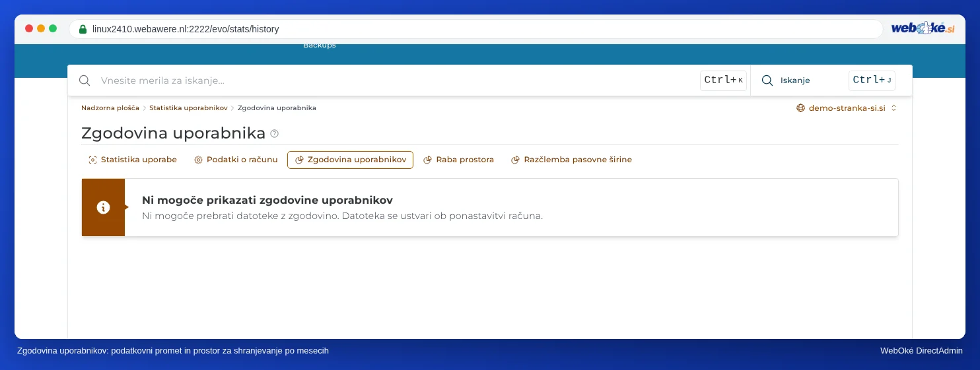
Task: Go to Nadzorna plošča breadcrumb
Action: [x=110, y=108]
